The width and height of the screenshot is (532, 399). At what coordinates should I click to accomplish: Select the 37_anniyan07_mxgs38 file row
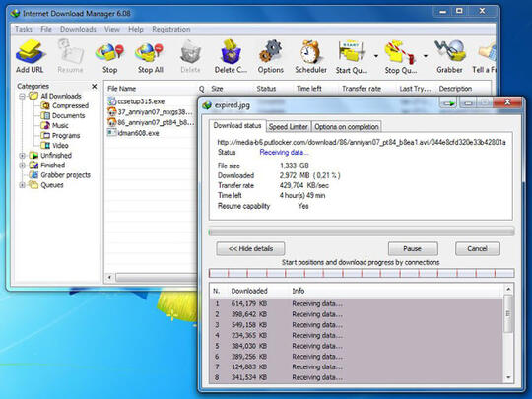pyautogui.click(x=150, y=112)
